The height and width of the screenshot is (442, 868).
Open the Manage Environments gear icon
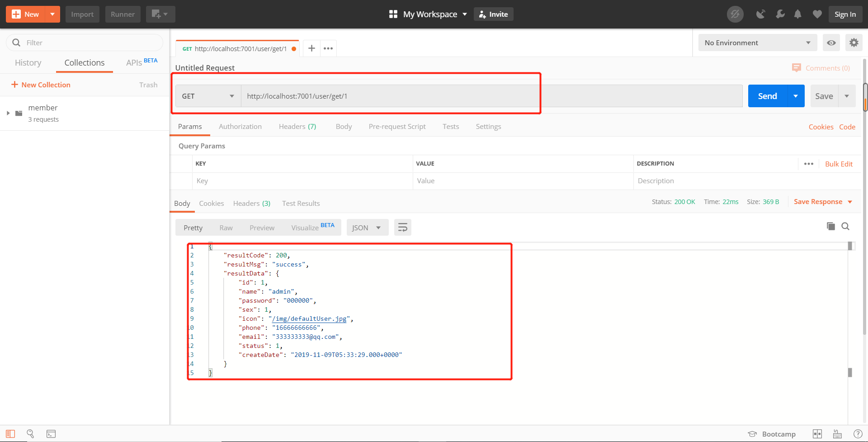pyautogui.click(x=854, y=43)
